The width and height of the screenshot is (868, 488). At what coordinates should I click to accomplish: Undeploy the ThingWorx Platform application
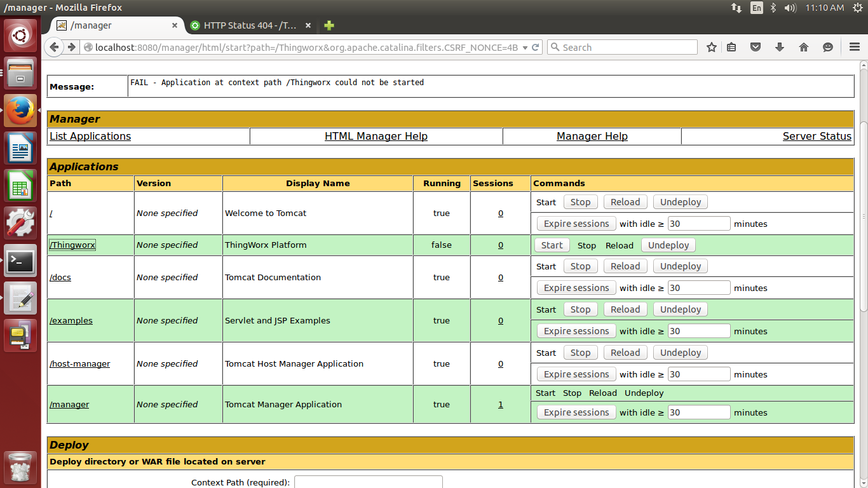(668, 245)
